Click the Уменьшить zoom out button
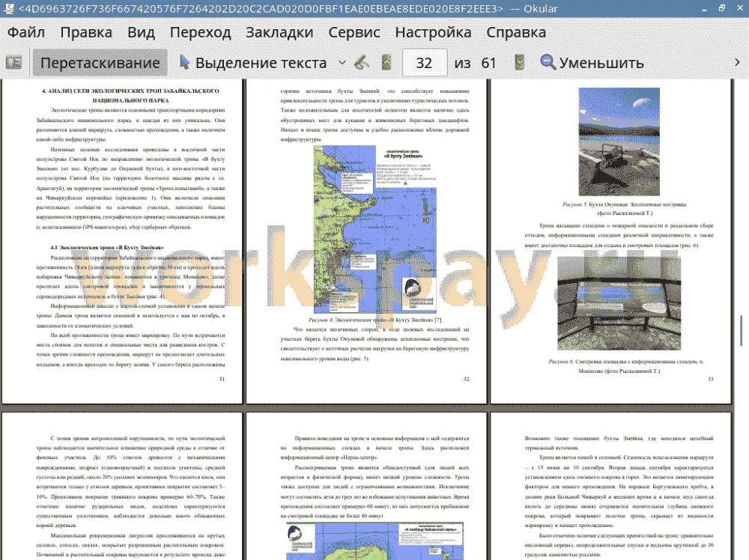 [592, 63]
